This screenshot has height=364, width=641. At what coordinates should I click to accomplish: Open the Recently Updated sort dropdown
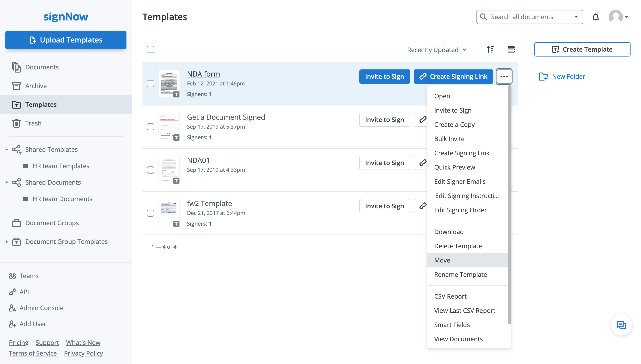coord(436,50)
